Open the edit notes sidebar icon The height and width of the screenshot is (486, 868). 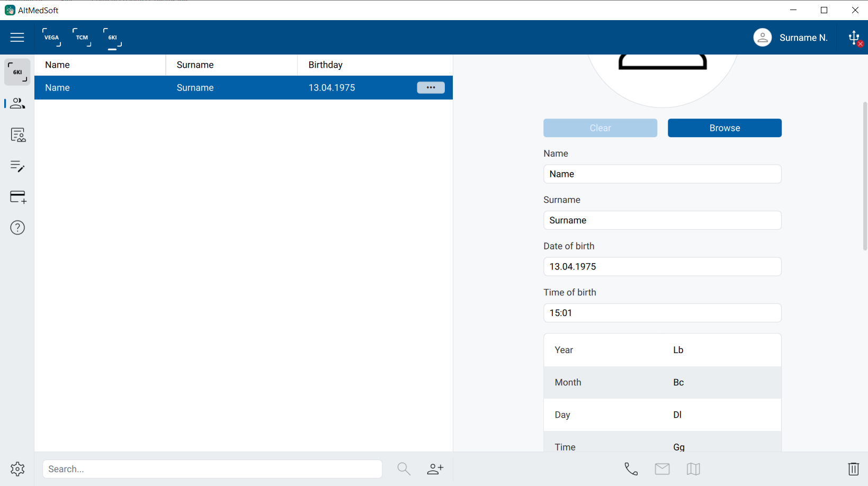coord(17,166)
